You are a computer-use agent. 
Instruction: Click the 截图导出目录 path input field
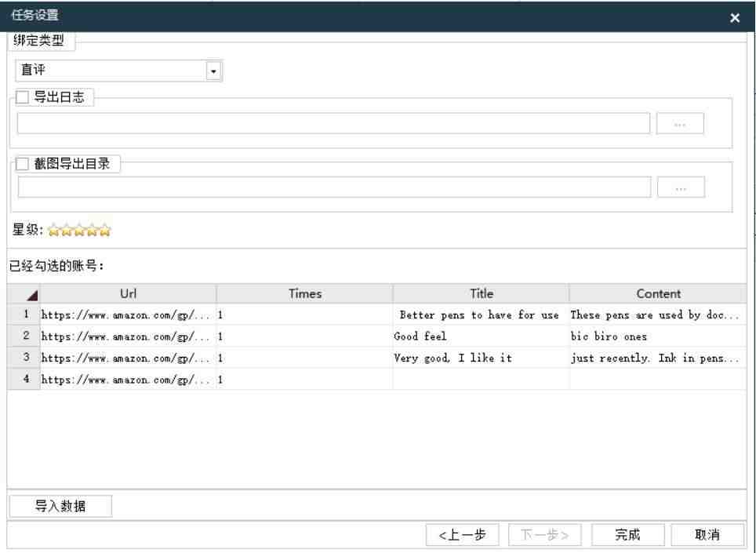[334, 187]
